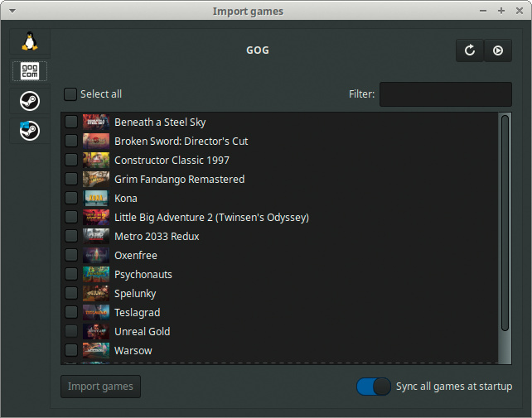Tick the Grim Fandango Remastered checkbox
Viewport: 532px width, 418px height.
coord(71,180)
